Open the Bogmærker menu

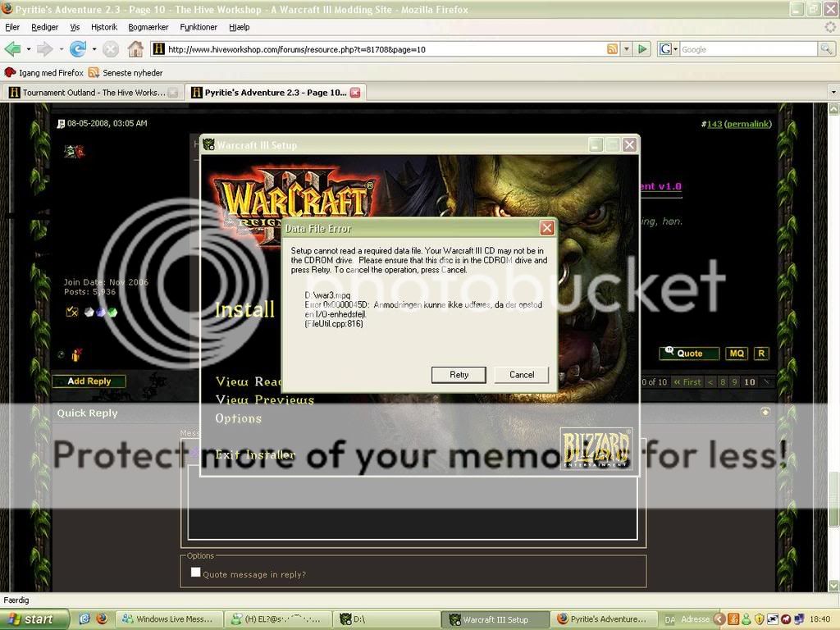coord(148,27)
